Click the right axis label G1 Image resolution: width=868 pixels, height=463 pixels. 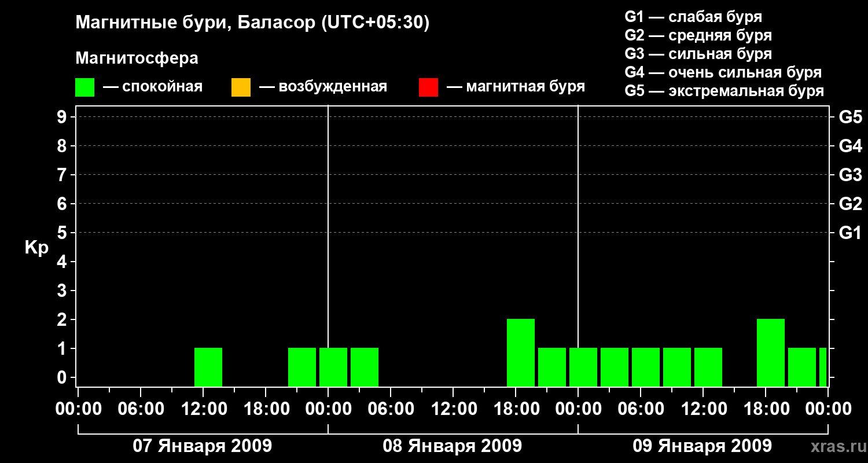tap(850, 233)
